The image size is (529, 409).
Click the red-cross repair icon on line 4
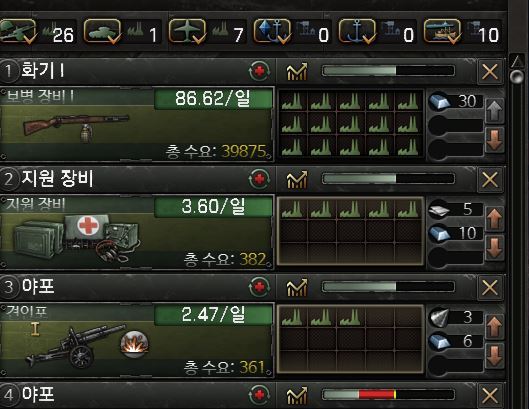point(259,394)
